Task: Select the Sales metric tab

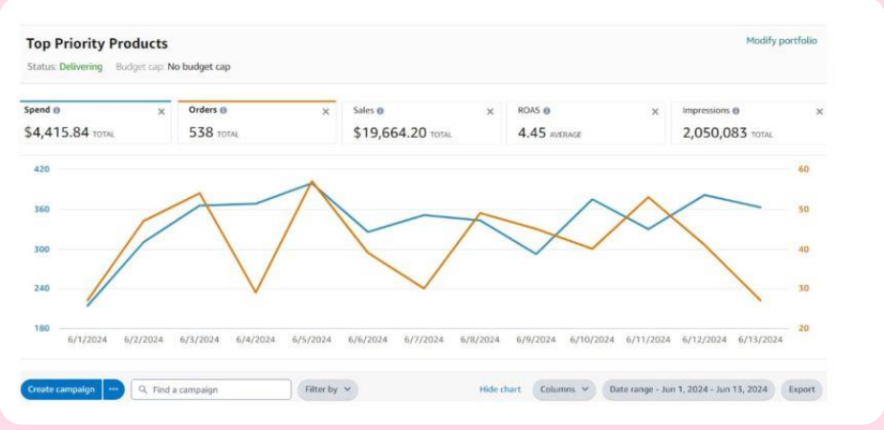Action: [x=421, y=123]
